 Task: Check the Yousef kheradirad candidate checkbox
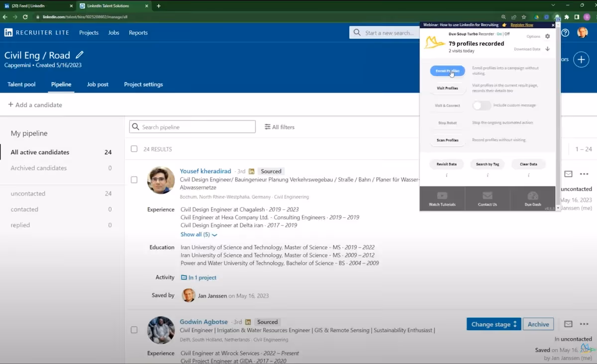(134, 180)
